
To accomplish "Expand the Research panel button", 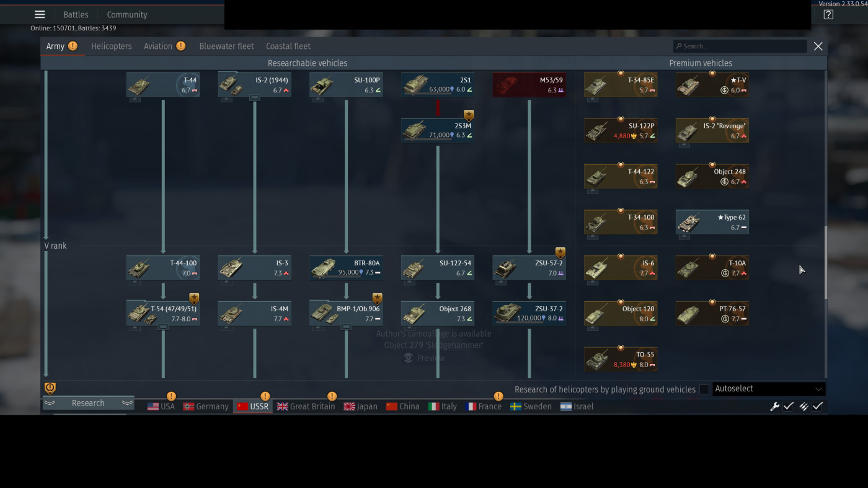I will click(88, 403).
